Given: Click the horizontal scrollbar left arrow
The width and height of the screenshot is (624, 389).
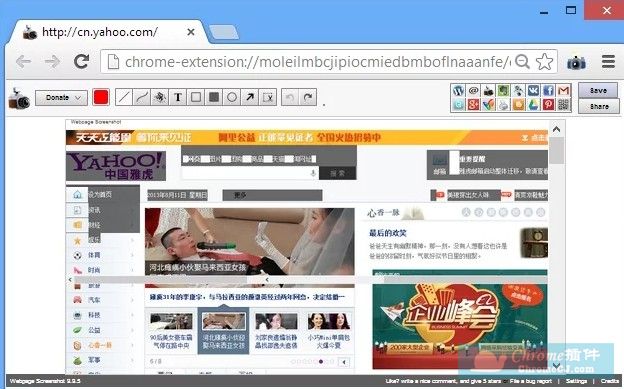Looking at the screenshot, I should click(70, 280).
